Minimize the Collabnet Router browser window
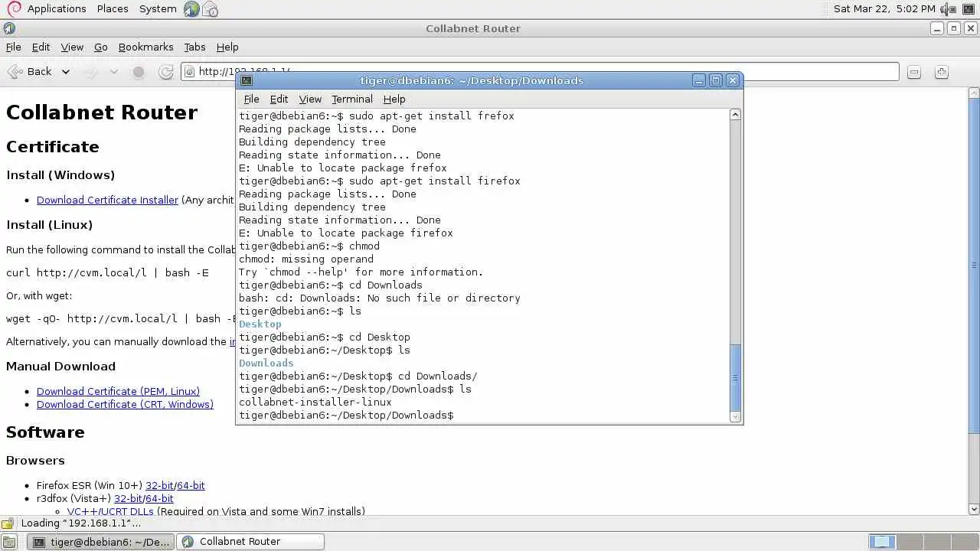 pyautogui.click(x=937, y=28)
